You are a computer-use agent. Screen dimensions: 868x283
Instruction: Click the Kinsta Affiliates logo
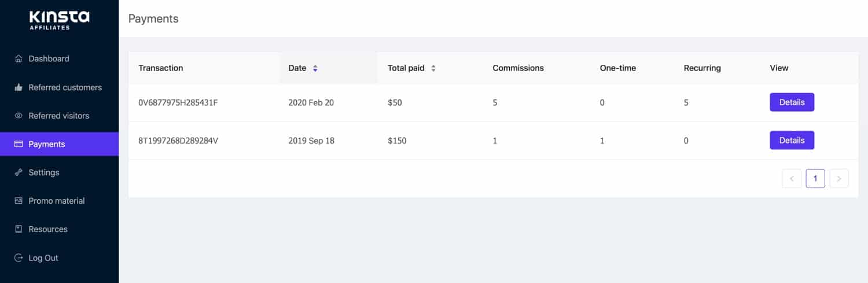(59, 19)
